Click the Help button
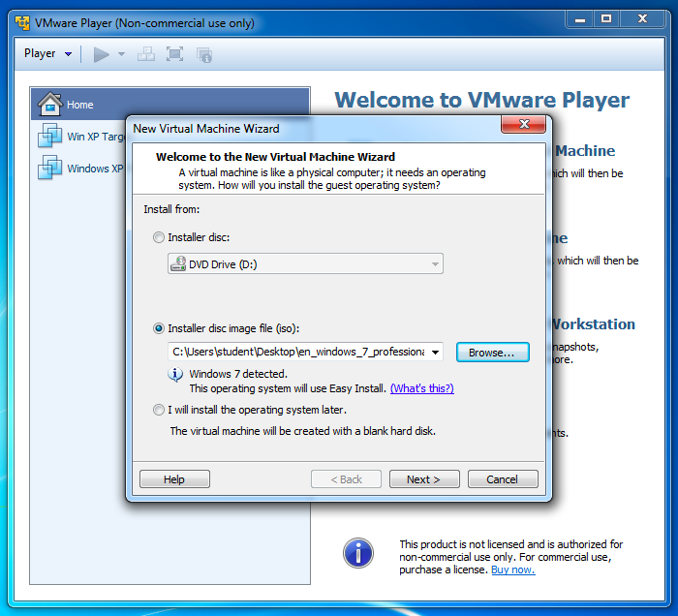 (174, 479)
